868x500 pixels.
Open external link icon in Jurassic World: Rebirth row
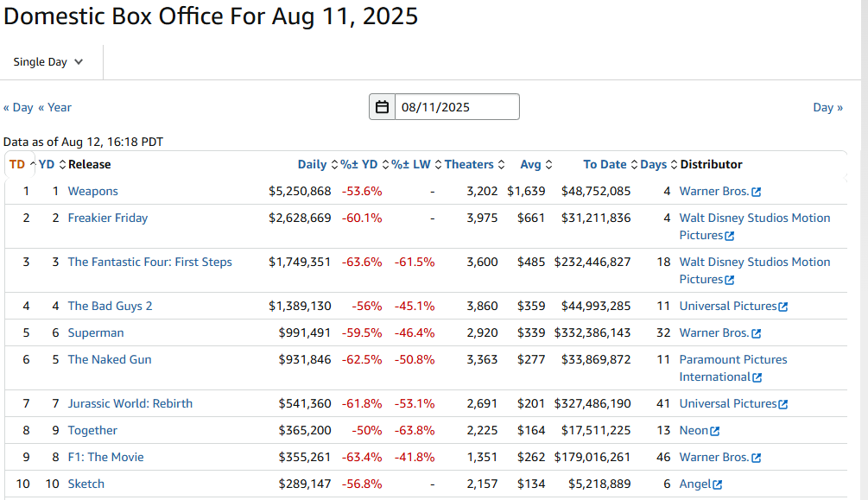[782, 404]
